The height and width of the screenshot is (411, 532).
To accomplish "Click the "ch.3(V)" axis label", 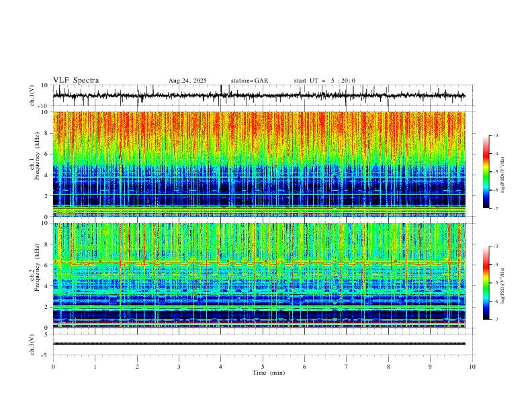I will click(32, 345).
